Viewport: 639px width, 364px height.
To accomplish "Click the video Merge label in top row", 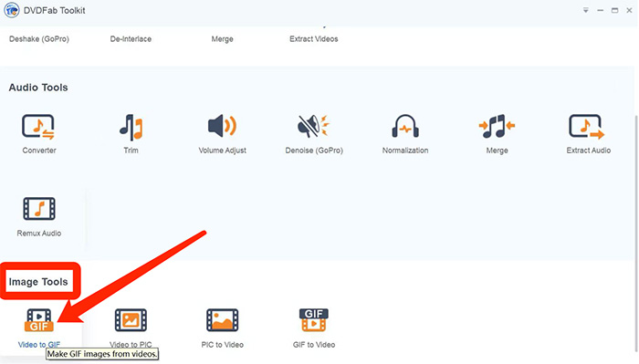I will 222,39.
